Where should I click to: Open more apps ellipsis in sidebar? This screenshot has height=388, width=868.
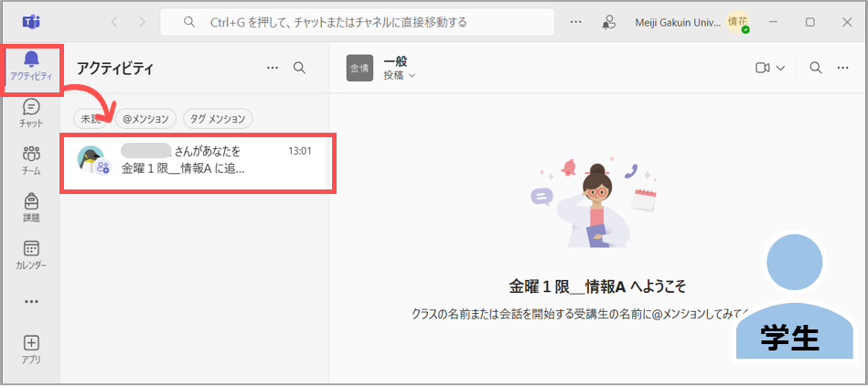[31, 301]
